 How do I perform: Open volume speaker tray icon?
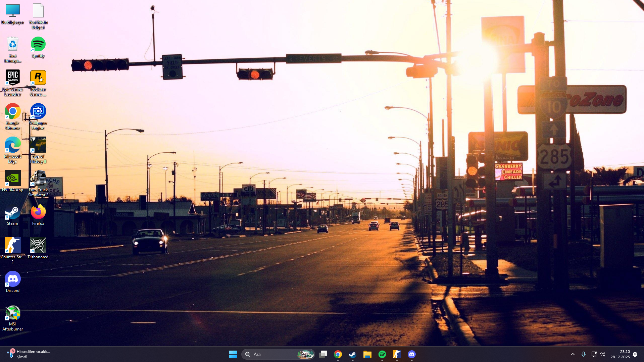602,354
